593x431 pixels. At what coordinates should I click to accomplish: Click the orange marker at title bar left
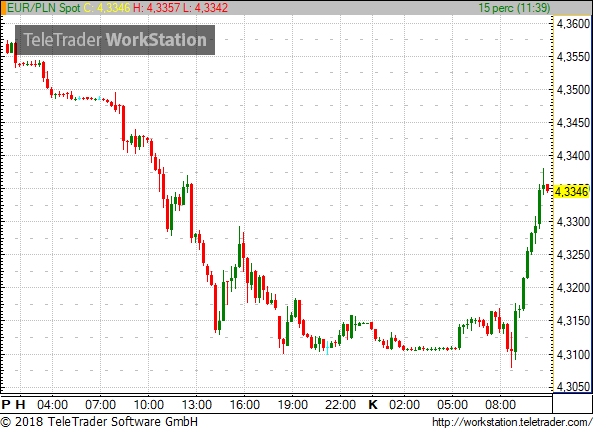tap(3, 8)
